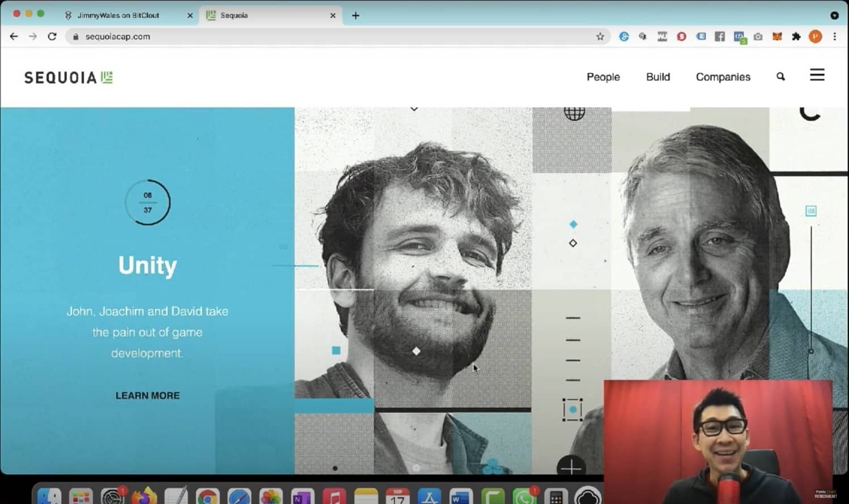Click the 08/37 slide counter circle
This screenshot has width=849, height=504.
tap(147, 202)
